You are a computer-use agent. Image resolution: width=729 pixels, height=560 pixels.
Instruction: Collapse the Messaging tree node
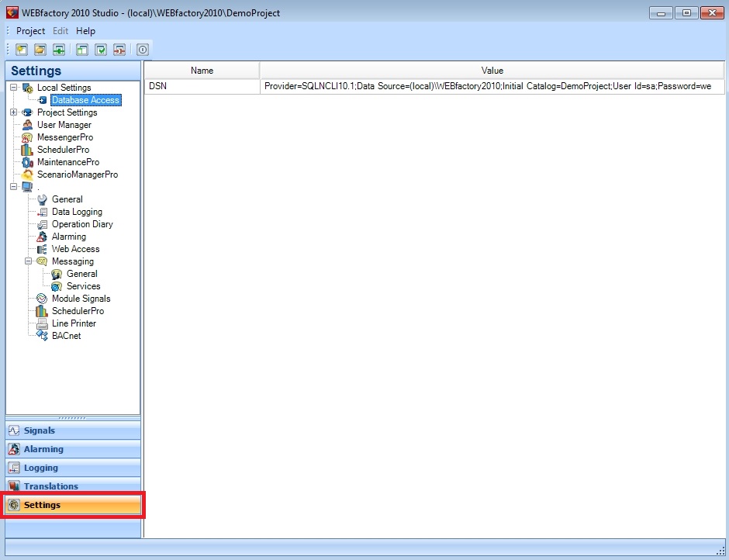[29, 261]
